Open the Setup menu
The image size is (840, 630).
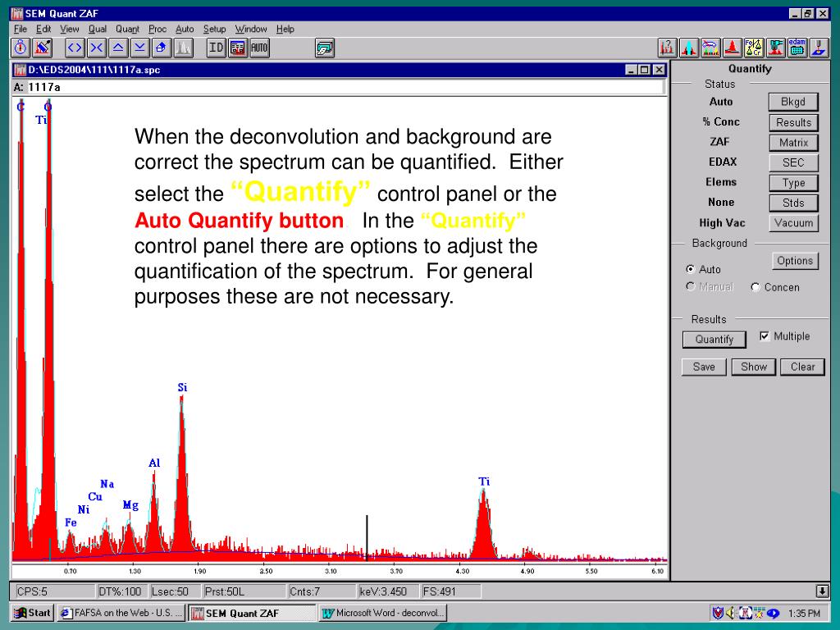coord(214,29)
